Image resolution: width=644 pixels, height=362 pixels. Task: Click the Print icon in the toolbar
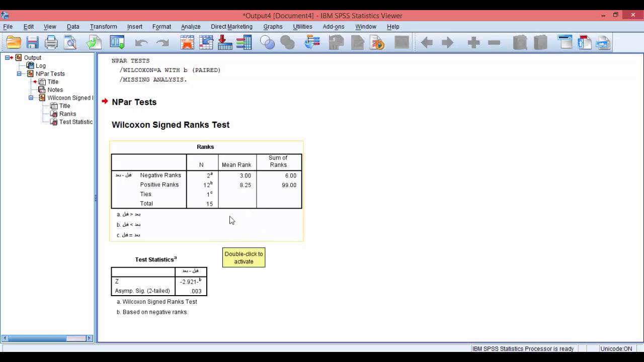[x=51, y=43]
